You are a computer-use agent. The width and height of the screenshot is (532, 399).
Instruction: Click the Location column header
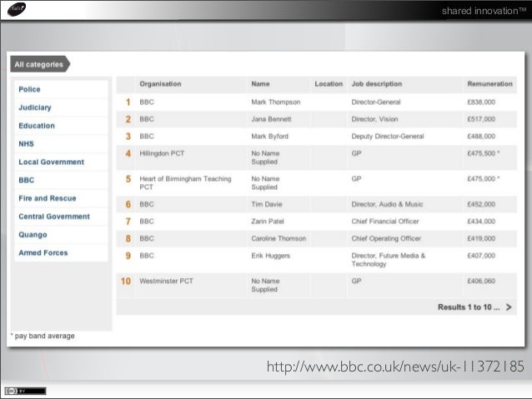click(329, 84)
